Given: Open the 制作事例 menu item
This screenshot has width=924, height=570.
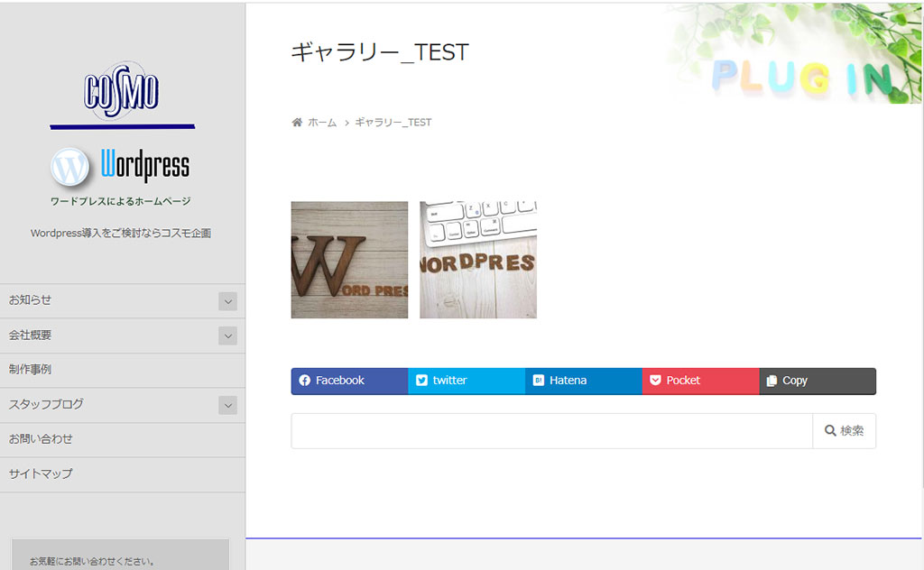Looking at the screenshot, I should (31, 370).
